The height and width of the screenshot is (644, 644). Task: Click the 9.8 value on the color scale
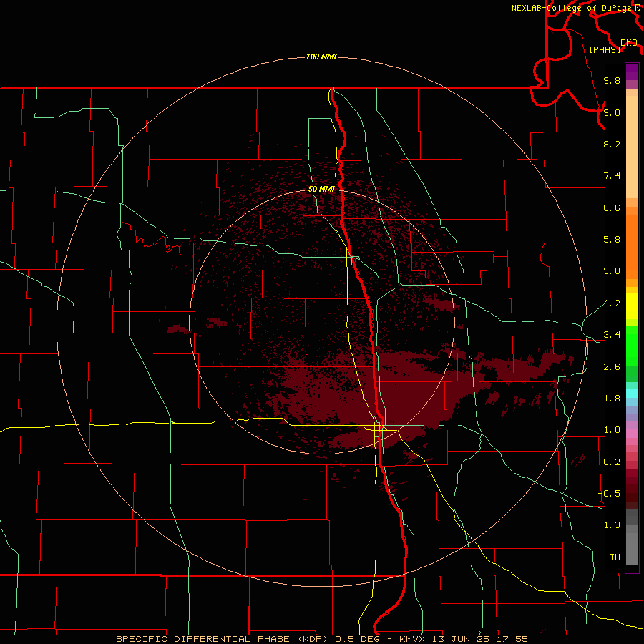pyautogui.click(x=612, y=80)
